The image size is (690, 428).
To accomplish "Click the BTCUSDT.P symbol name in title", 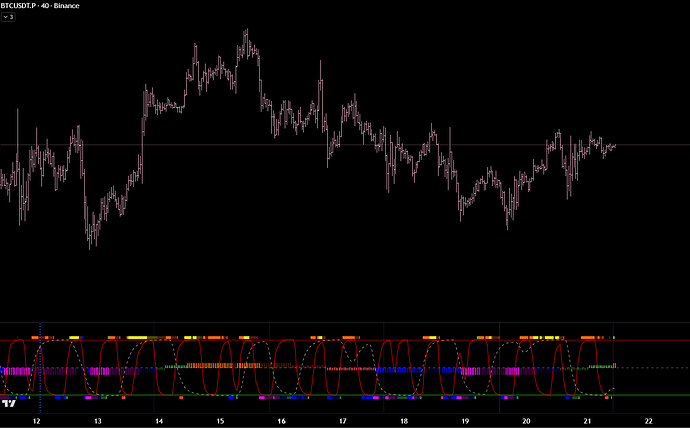I will pos(25,5).
